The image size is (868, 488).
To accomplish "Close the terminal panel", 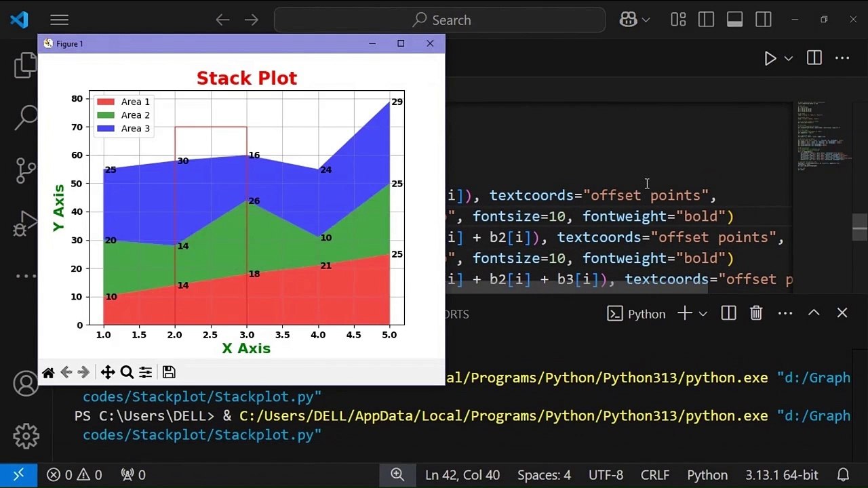I will pos(842,313).
